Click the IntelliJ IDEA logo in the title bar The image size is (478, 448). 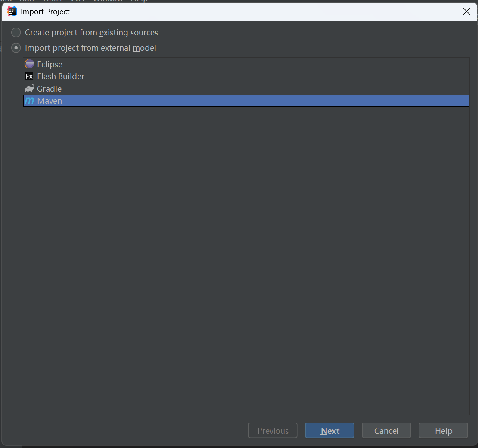(x=12, y=12)
